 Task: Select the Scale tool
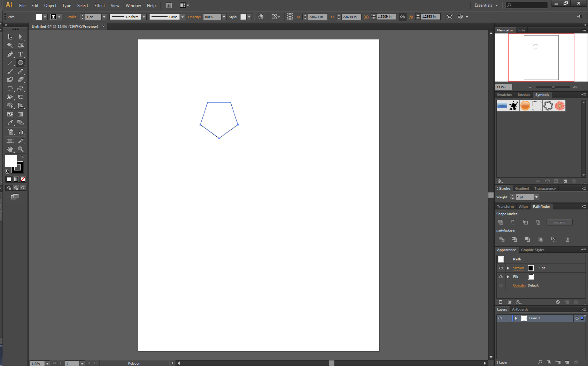point(21,89)
